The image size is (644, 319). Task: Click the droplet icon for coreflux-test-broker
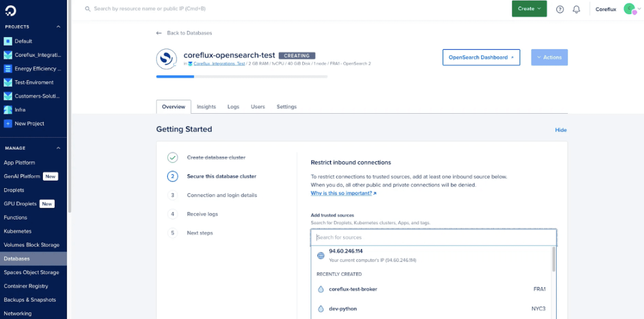[x=320, y=289]
